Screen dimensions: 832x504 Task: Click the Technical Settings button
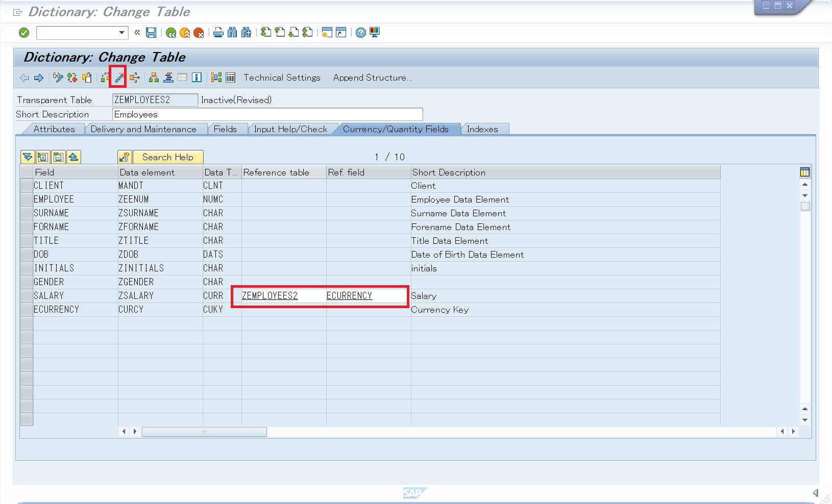tap(282, 78)
